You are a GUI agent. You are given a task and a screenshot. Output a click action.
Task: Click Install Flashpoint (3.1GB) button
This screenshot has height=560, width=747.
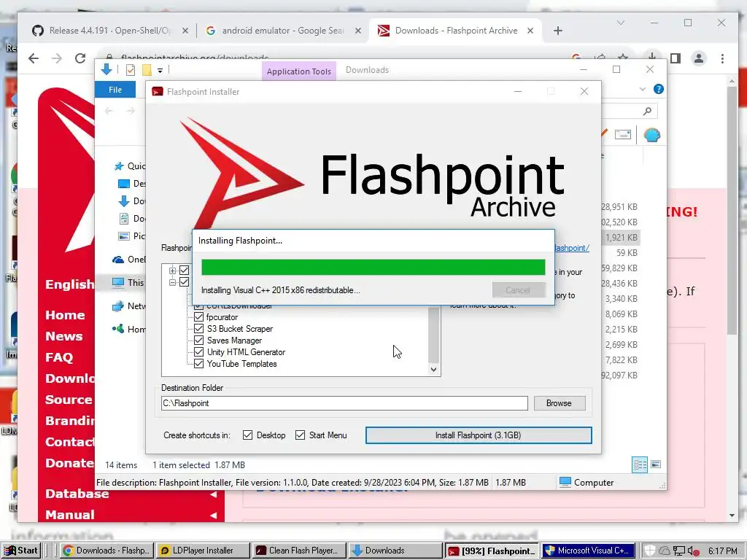point(479,435)
